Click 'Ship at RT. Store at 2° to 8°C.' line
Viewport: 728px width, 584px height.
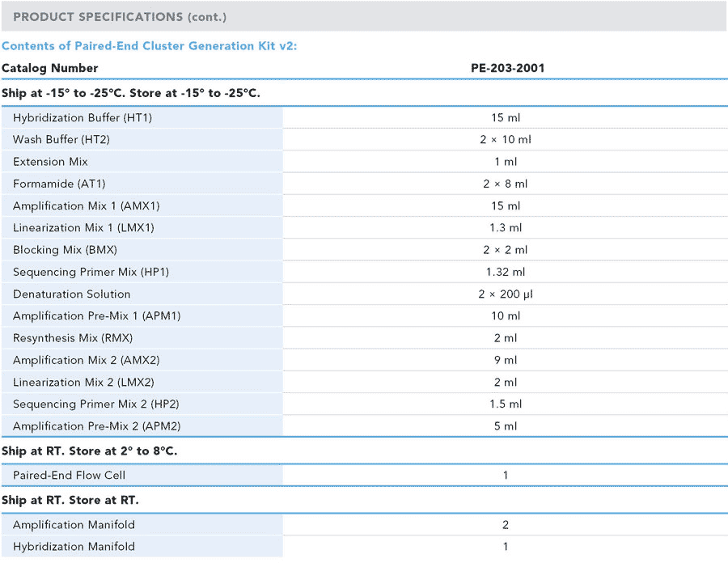pyautogui.click(x=89, y=451)
